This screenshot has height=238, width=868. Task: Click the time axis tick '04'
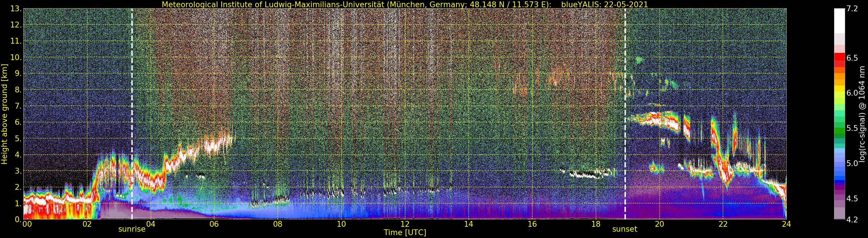tap(151, 224)
